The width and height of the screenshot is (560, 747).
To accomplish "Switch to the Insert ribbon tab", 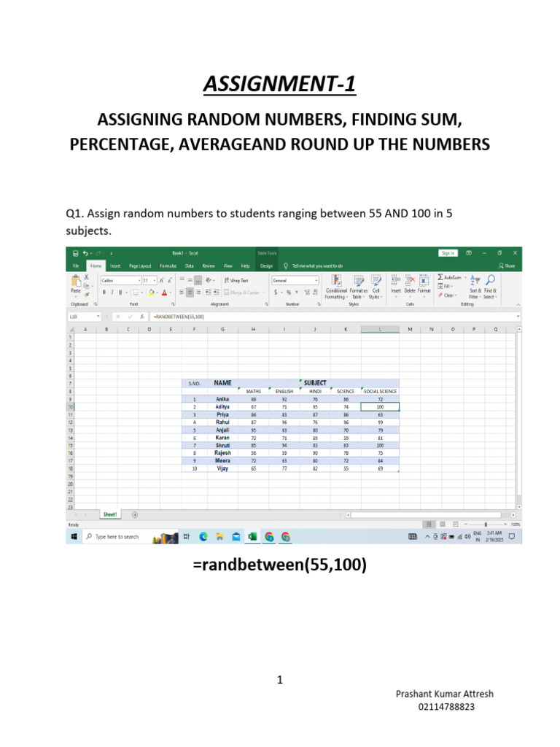I will coord(115,266).
